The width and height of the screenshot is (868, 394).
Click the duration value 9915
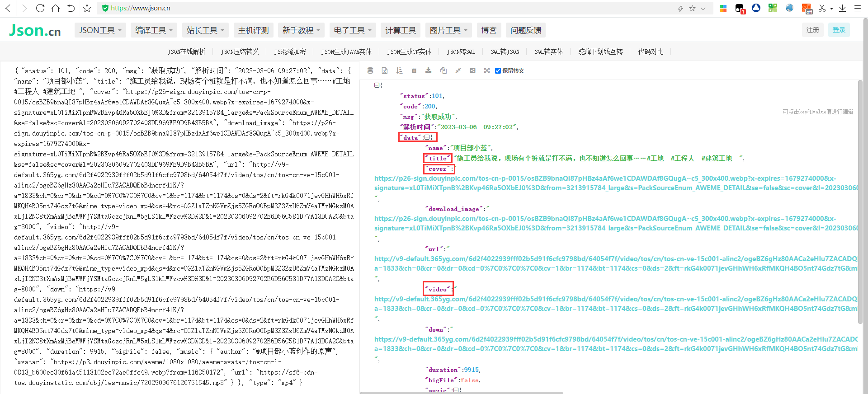click(x=472, y=370)
